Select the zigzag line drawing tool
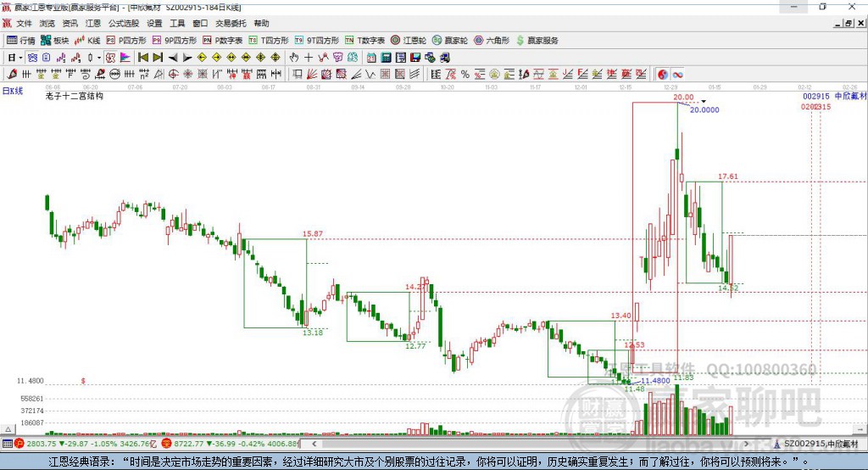 (x=370, y=75)
